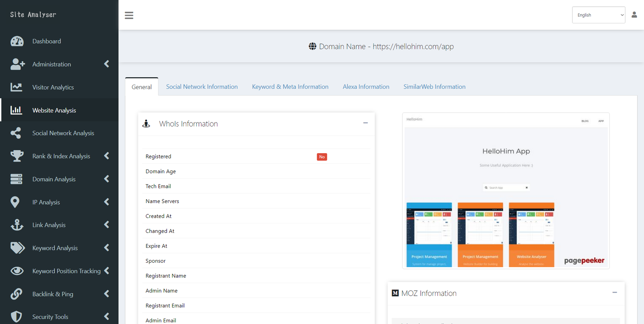Image resolution: width=644 pixels, height=324 pixels.
Task: Click the Security Tools shield icon
Action: (17, 317)
